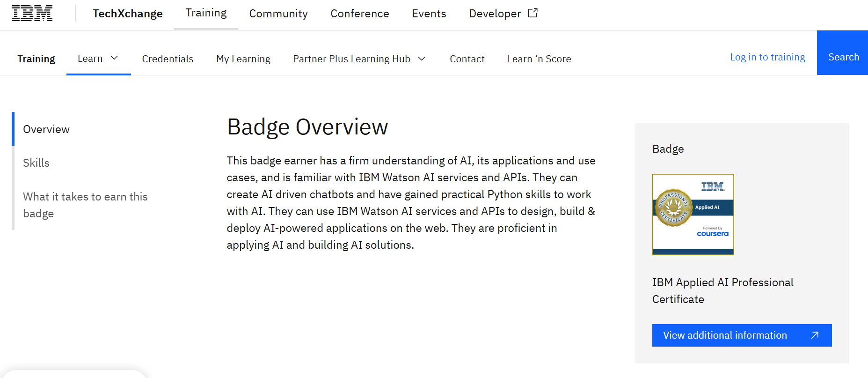This screenshot has width=868, height=378.
Task: Click the arrow icon in View additional information
Action: (815, 335)
